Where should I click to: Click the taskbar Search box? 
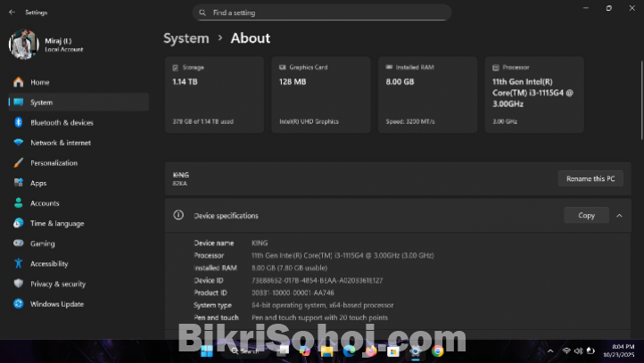pyautogui.click(x=244, y=351)
